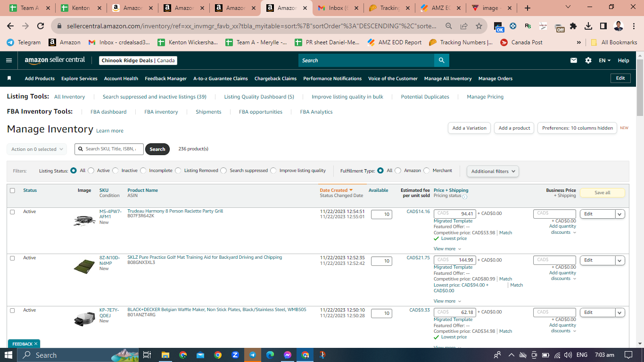Open the Seller Central hamburger menu

click(x=9, y=60)
